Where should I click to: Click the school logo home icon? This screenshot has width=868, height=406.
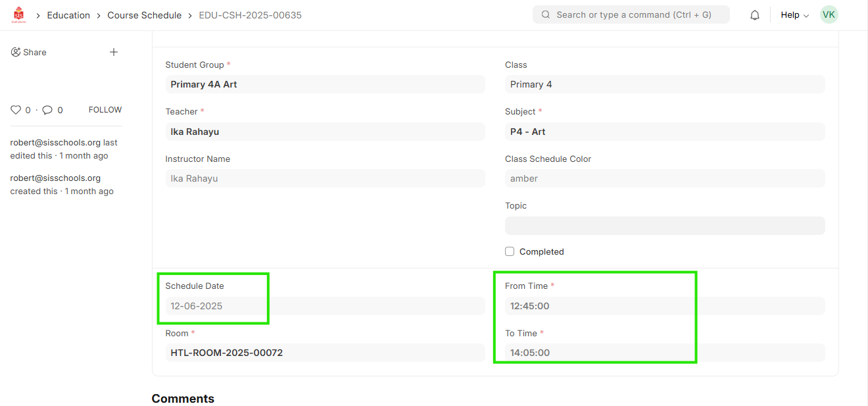coord(18,14)
